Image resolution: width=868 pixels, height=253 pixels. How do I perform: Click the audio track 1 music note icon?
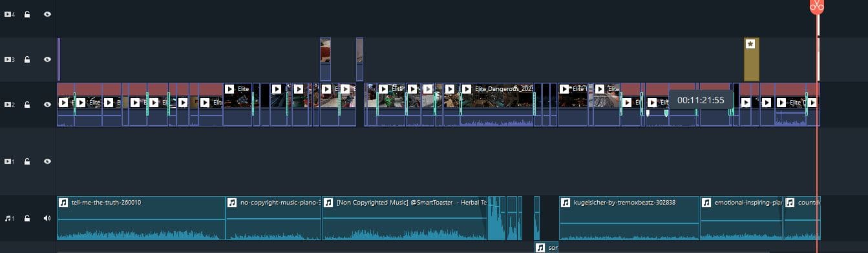[x=9, y=218]
